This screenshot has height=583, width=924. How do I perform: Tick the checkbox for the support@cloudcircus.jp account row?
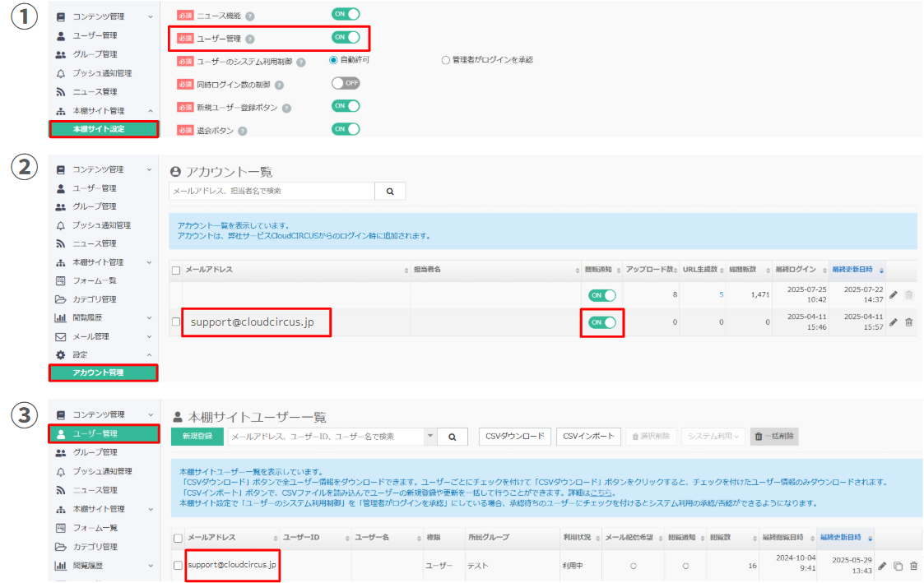(x=175, y=322)
